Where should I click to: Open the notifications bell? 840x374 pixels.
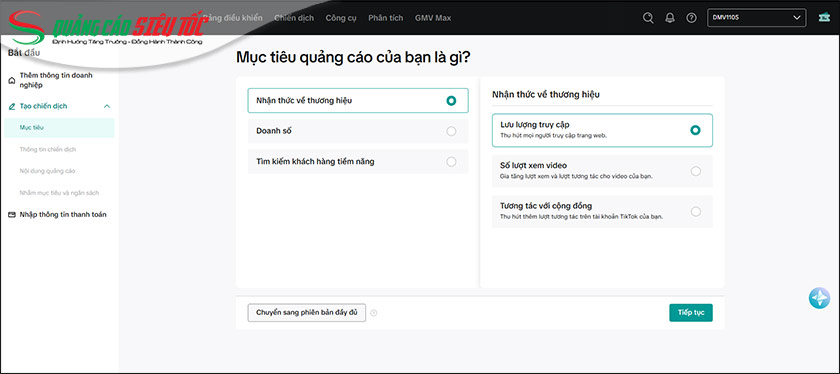coord(670,18)
